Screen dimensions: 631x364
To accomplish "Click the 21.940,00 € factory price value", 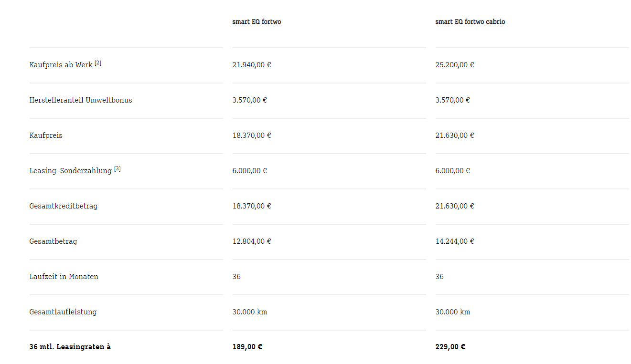I will coord(252,65).
